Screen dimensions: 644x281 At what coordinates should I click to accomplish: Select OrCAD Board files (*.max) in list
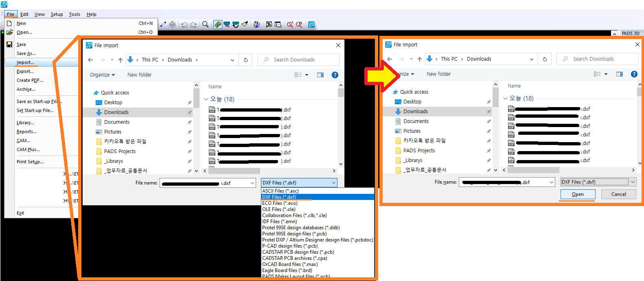[x=318, y=264]
